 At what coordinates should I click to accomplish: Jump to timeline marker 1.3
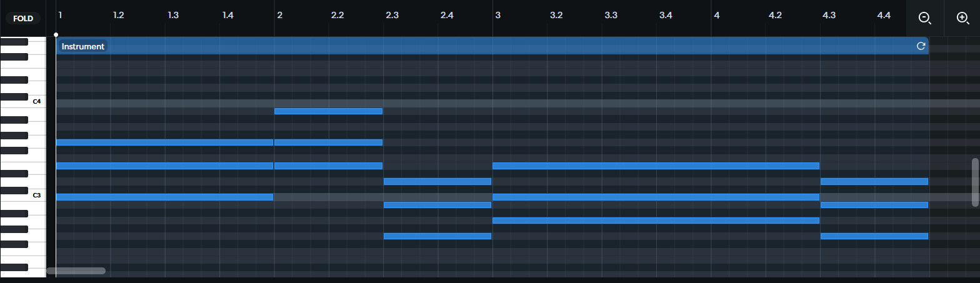(173, 14)
